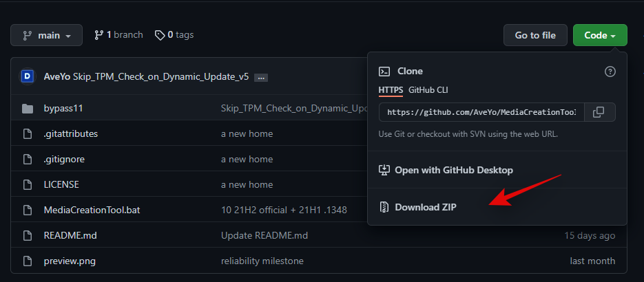Viewport: 644px width, 282px height.
Task: Click the bypass11 folder icon
Action: tap(28, 109)
